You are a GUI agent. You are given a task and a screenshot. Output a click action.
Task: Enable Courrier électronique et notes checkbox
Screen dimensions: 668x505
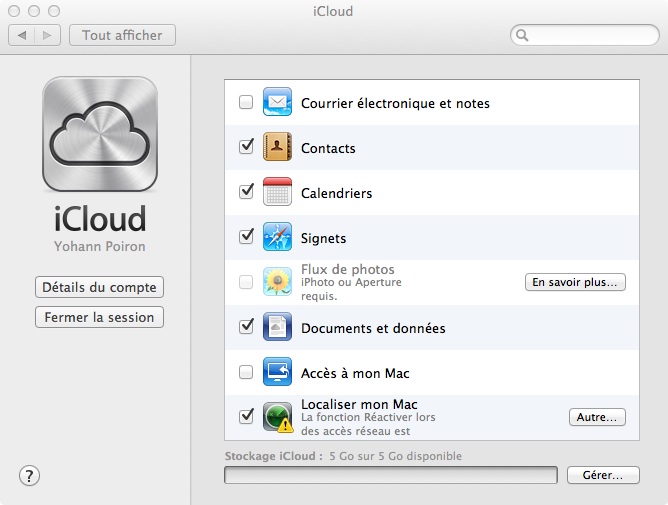coord(246,103)
